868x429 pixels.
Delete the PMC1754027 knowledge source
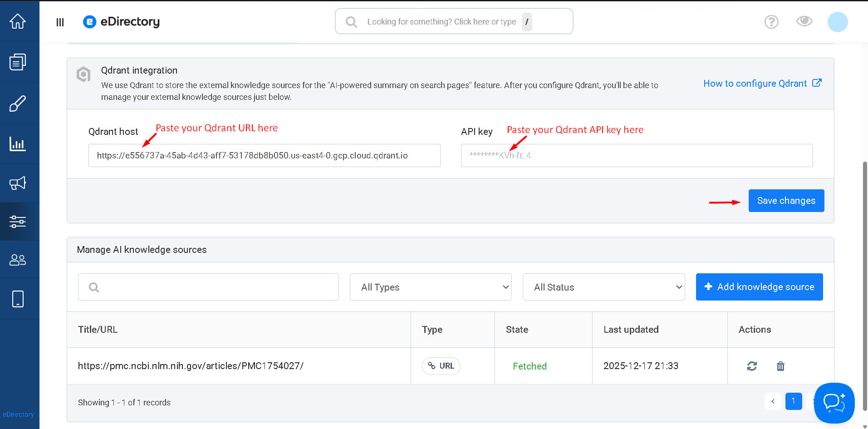tap(780, 366)
